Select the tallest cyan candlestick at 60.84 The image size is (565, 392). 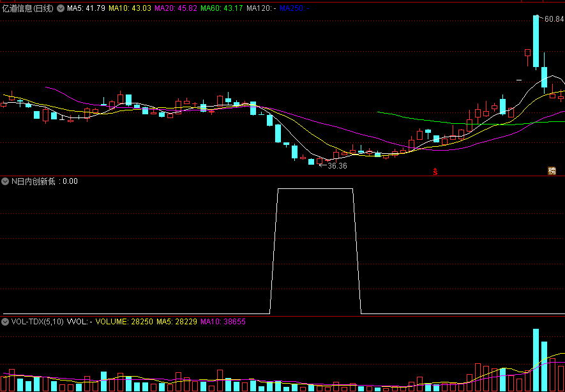click(536, 43)
